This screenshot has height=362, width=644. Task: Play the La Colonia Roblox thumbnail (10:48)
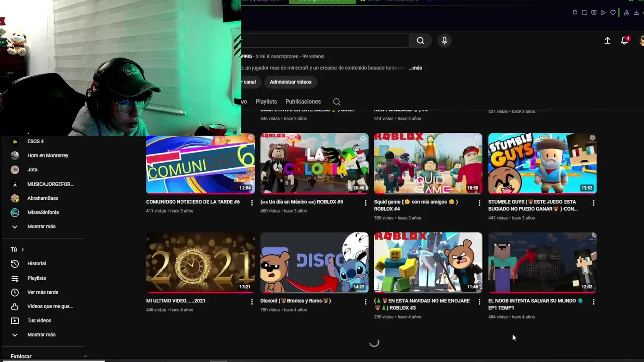pyautogui.click(x=314, y=163)
